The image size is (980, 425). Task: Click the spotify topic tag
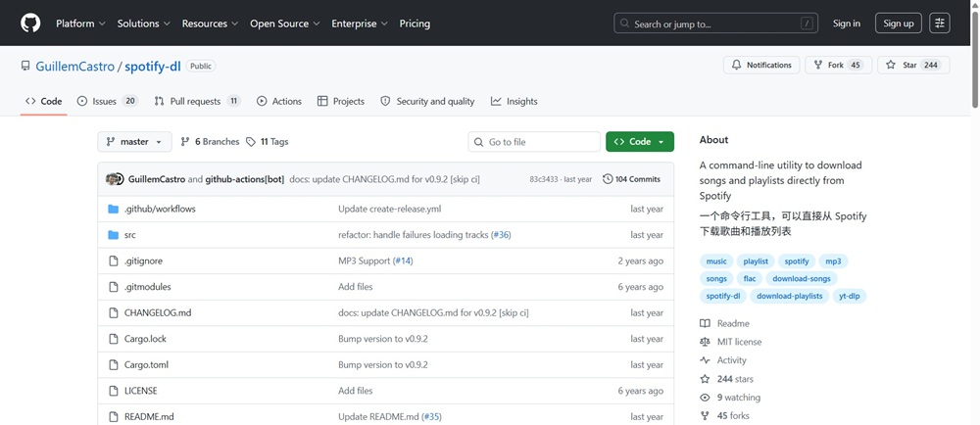point(796,261)
